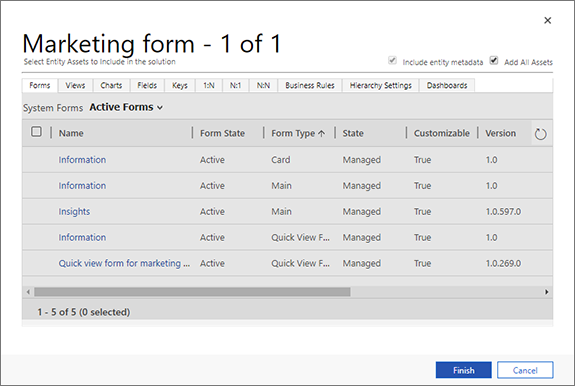The height and width of the screenshot is (386, 575).
Task: Open the Fields tab
Action: [147, 85]
